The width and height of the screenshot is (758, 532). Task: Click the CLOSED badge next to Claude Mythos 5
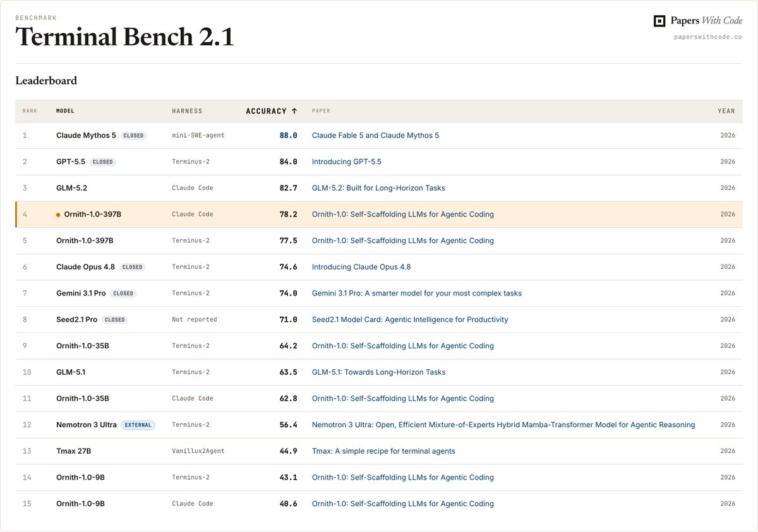tap(133, 136)
